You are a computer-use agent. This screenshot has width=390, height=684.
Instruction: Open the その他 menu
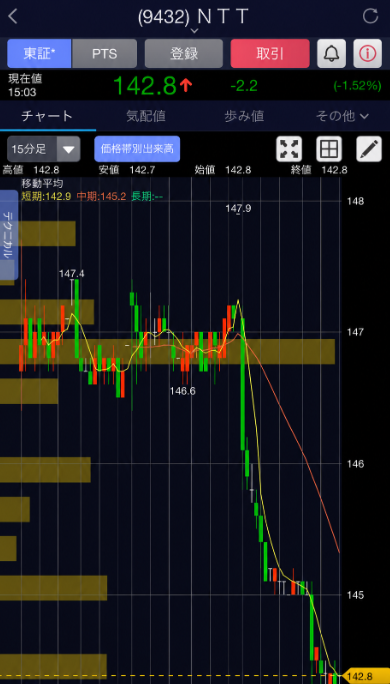click(342, 116)
